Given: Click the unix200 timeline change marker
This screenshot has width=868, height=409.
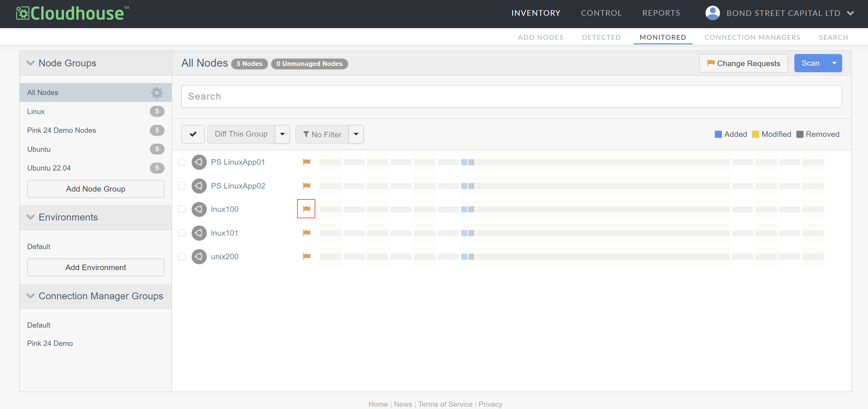Looking at the screenshot, I should tap(468, 257).
